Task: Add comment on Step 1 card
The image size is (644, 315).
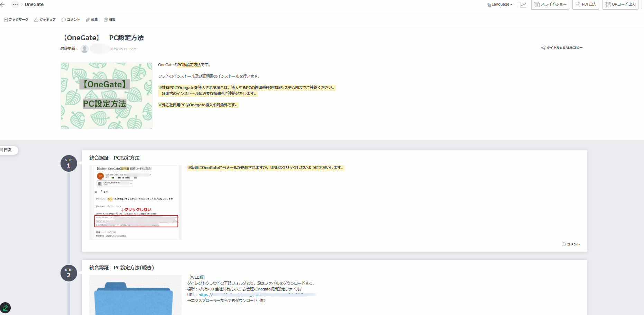Action: click(571, 244)
